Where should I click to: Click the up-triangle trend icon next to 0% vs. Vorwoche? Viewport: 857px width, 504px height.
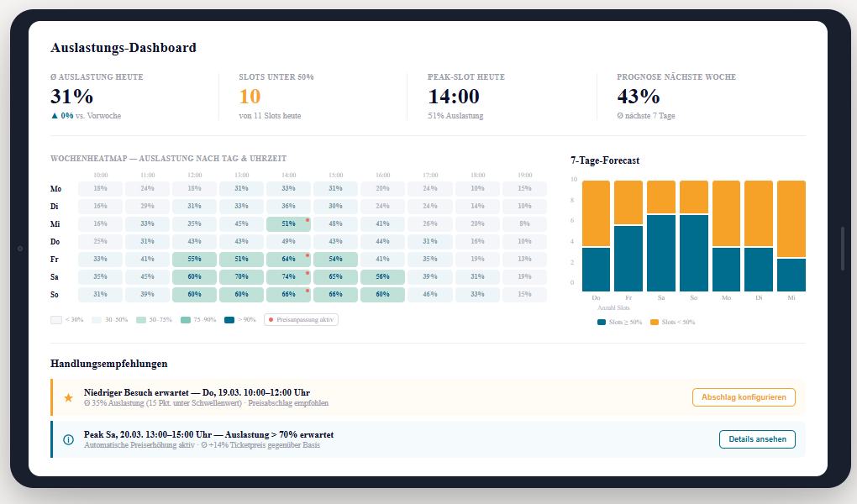coord(54,116)
